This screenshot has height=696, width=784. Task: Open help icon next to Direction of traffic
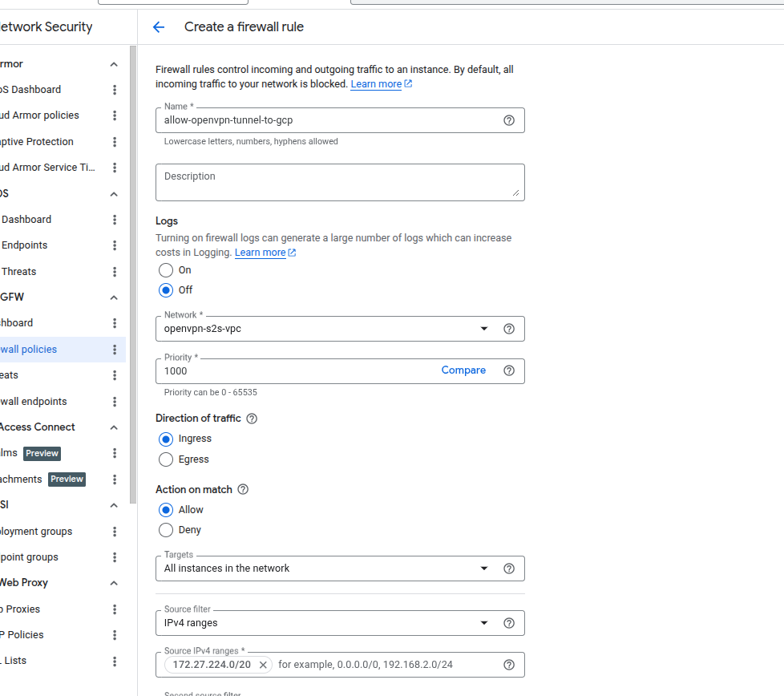[252, 419]
